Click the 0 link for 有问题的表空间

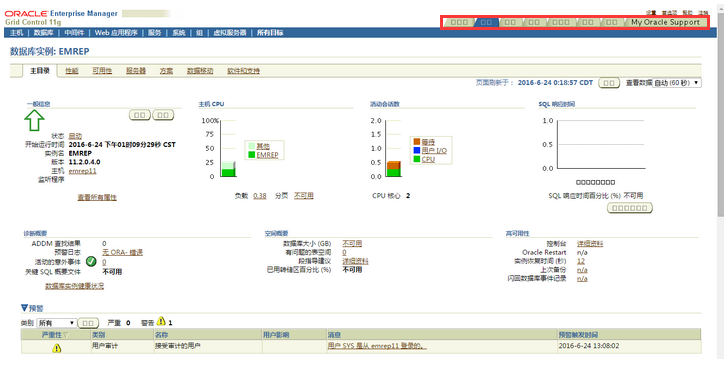click(344, 252)
